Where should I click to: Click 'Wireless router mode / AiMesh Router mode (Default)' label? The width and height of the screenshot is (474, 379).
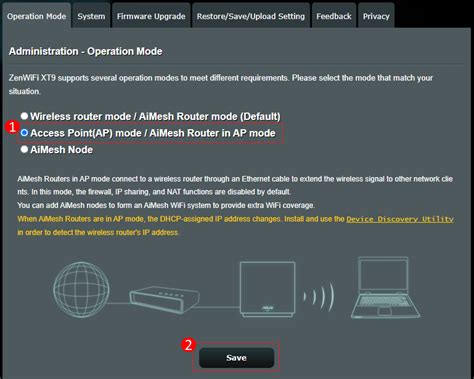pos(155,116)
